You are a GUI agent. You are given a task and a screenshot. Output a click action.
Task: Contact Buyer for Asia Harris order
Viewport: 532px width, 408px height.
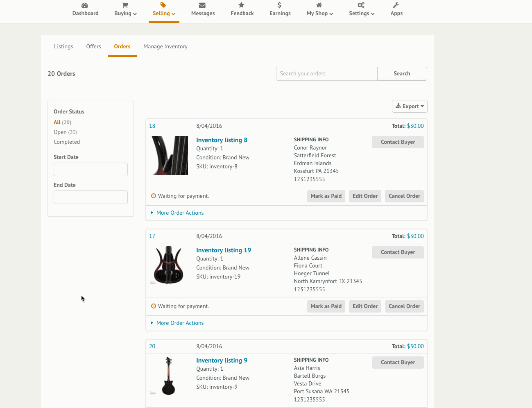398,363
